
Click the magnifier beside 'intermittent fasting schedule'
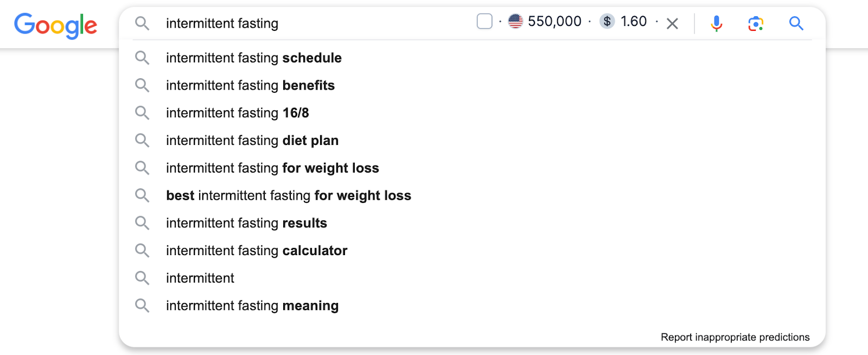142,58
